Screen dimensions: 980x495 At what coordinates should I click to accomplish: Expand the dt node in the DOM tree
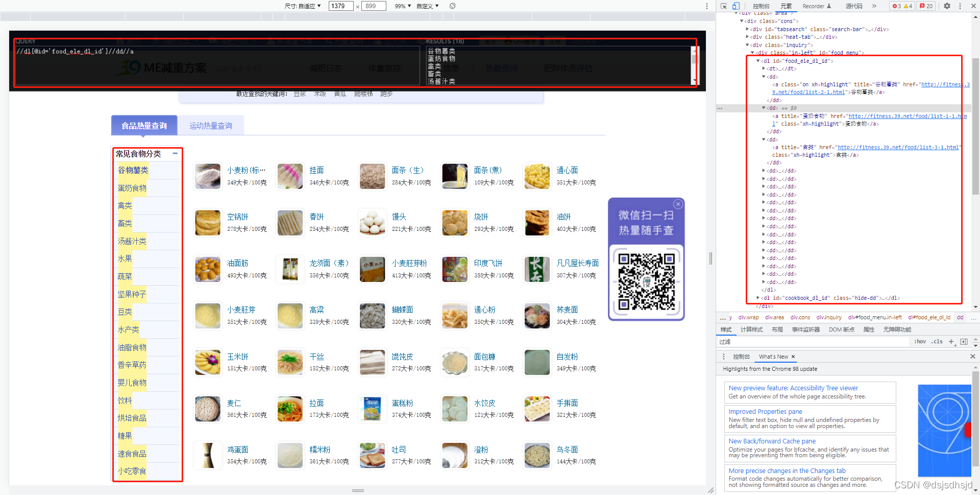point(764,68)
